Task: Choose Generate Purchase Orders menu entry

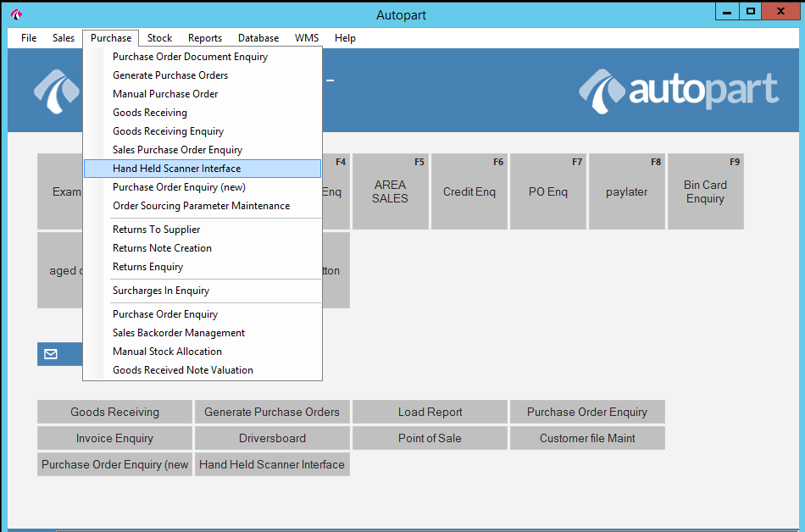Action: [203, 75]
